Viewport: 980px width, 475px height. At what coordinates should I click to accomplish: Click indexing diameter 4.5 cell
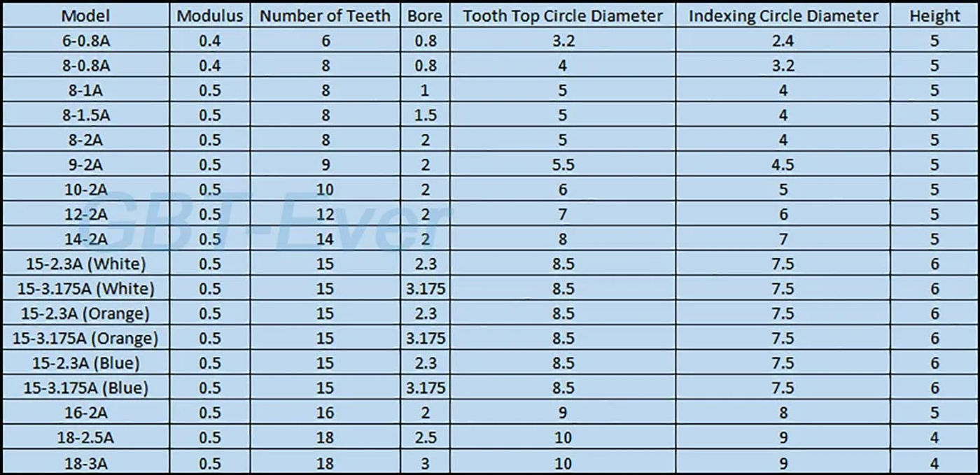click(x=783, y=165)
